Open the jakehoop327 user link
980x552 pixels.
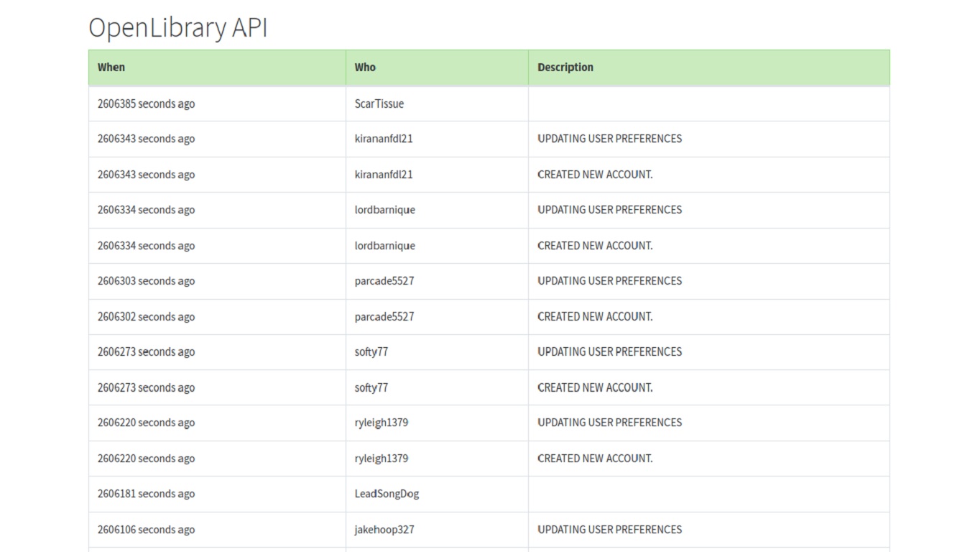384,530
